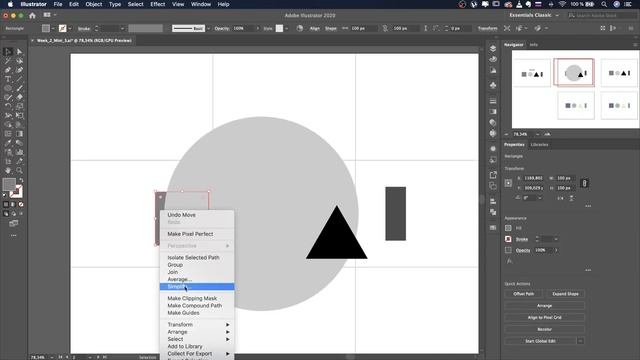Click the link width and height icon

pyautogui.click(x=584, y=183)
